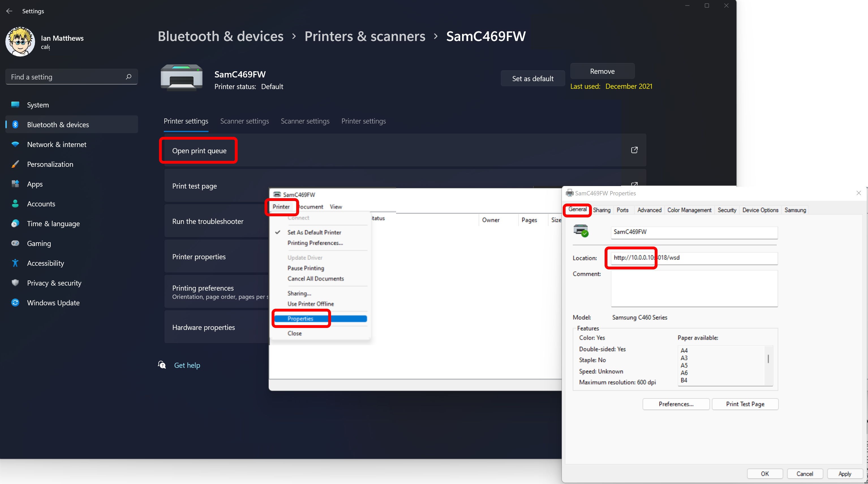Screen dimensions: 868x484
Task: Open System settings via monitor icon
Action: pos(15,105)
